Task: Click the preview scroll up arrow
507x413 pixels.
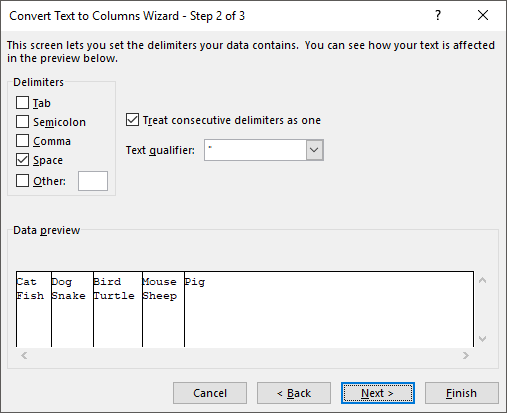Action: [x=482, y=280]
